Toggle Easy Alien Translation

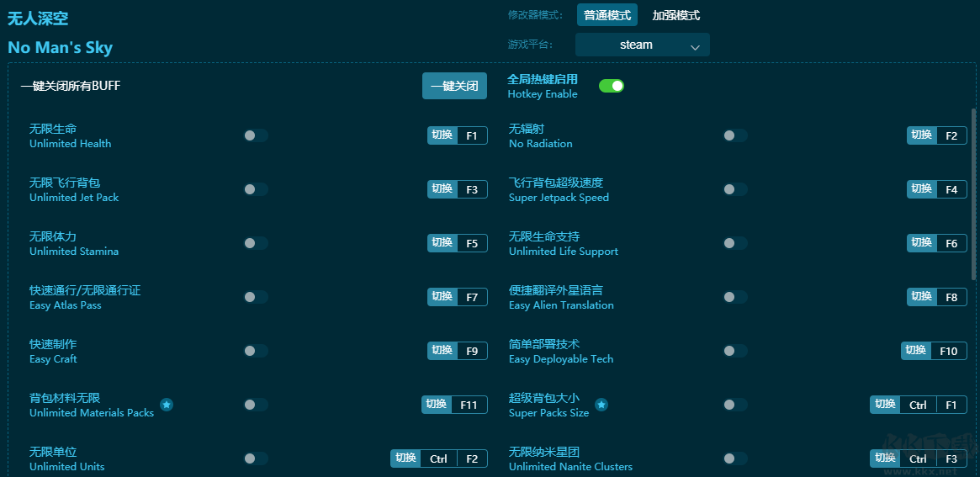click(735, 297)
